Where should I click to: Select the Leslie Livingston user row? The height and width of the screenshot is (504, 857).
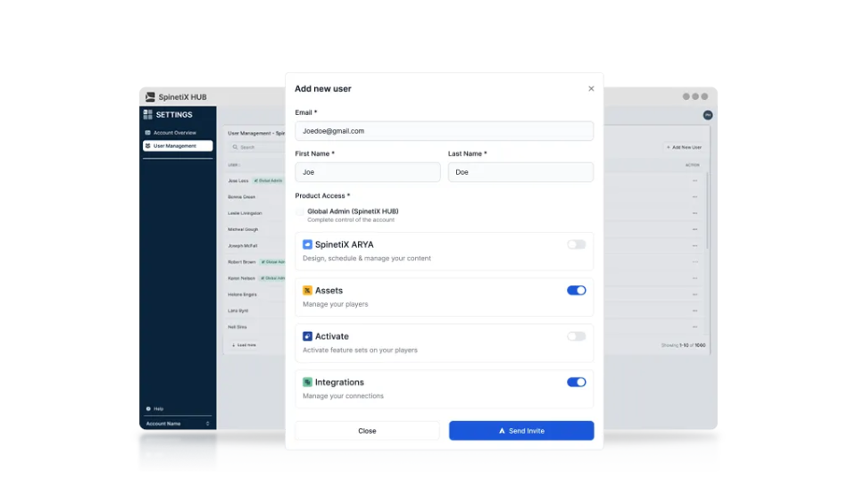[x=256, y=213]
